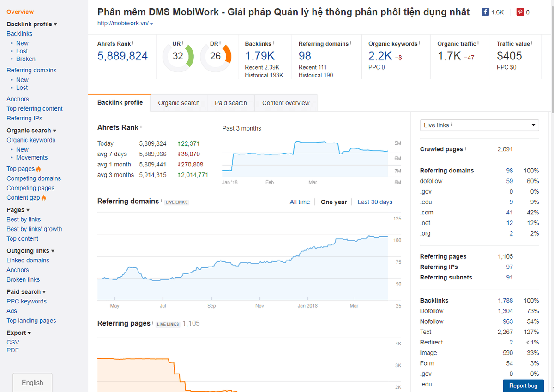Click the 2.2K Organic keywords count
The image size is (554, 392).
(x=380, y=56)
